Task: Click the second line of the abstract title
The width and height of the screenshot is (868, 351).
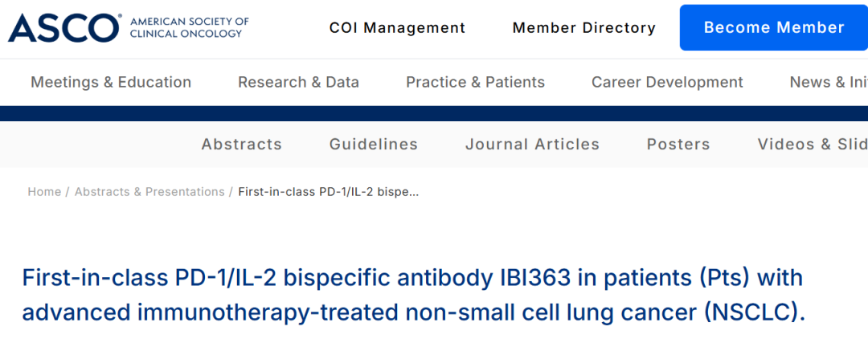Action: 414,314
